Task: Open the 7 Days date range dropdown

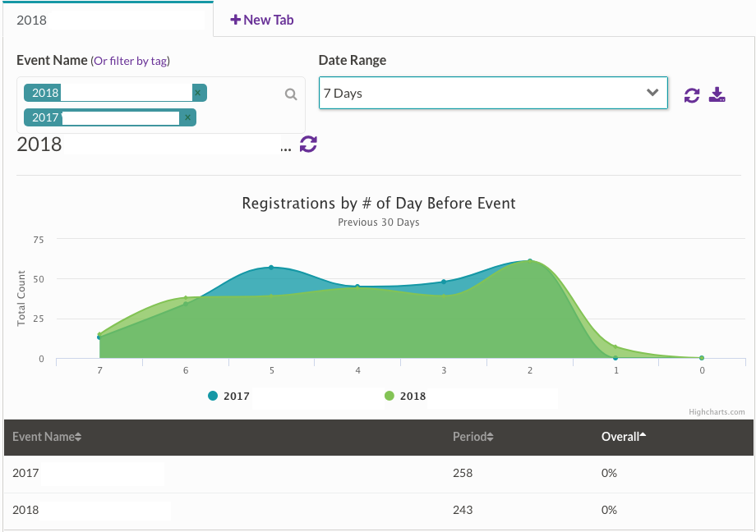Action: (x=493, y=93)
